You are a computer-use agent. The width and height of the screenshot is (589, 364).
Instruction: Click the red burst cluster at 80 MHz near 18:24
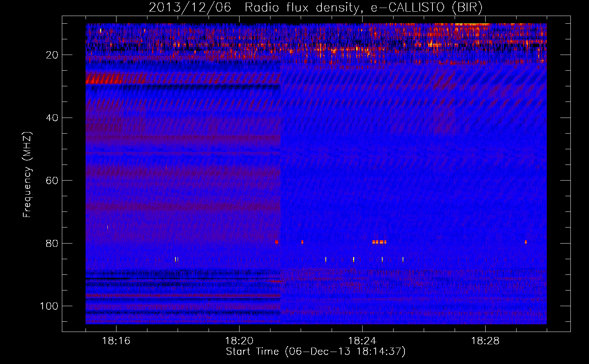pos(379,242)
